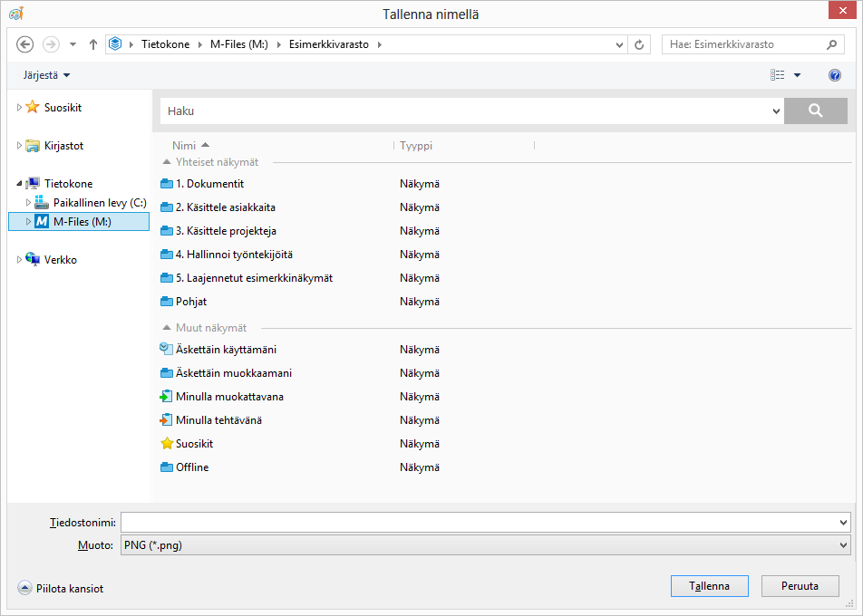Click the Peruuta button
863x616 pixels.
(x=800, y=586)
